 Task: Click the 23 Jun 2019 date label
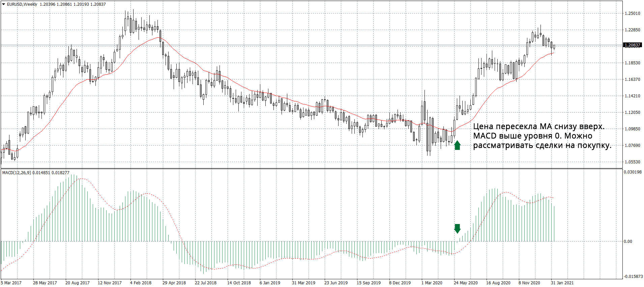click(x=336, y=283)
